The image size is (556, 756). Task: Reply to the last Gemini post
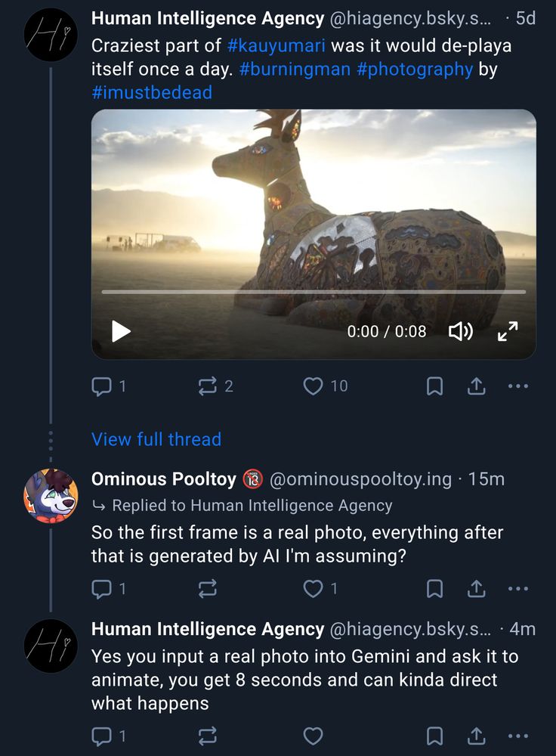(x=101, y=736)
